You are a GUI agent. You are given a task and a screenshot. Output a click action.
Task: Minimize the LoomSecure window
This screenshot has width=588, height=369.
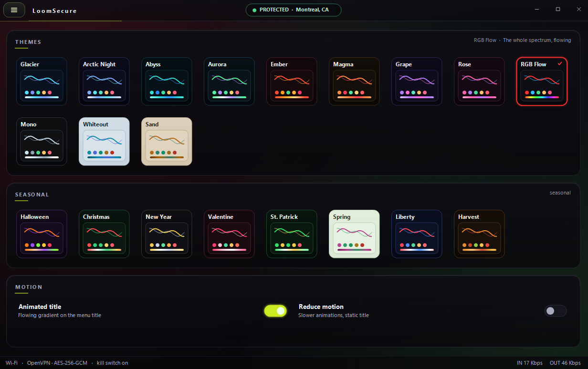[x=538, y=10]
